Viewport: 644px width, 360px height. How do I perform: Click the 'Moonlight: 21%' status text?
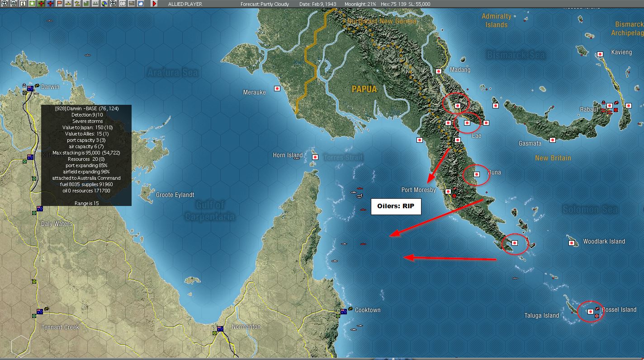(x=360, y=4)
